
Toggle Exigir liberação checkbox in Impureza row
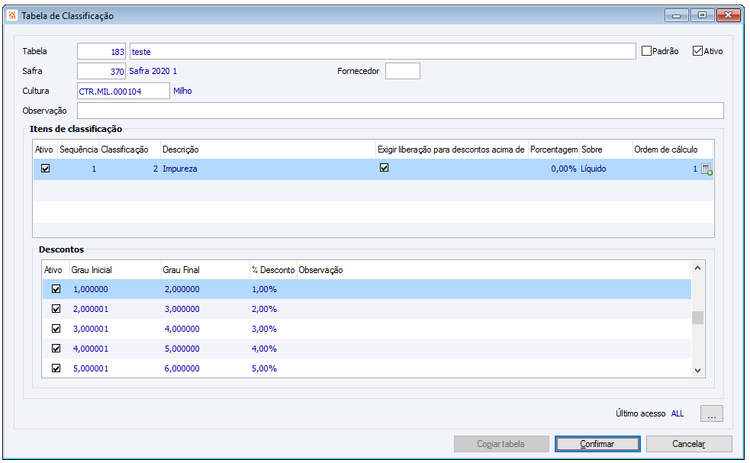384,167
